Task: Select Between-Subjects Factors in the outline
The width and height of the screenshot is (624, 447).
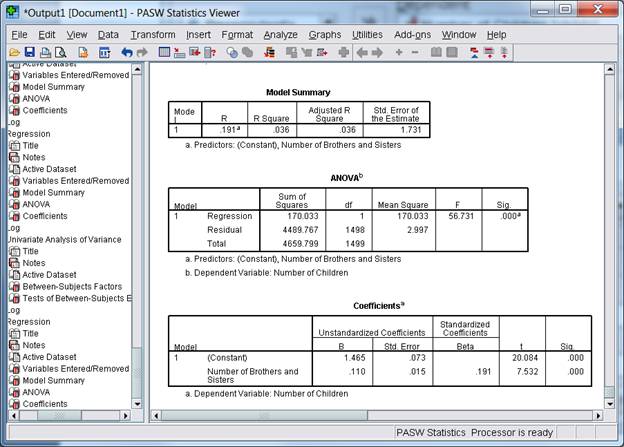Action: pyautogui.click(x=72, y=287)
